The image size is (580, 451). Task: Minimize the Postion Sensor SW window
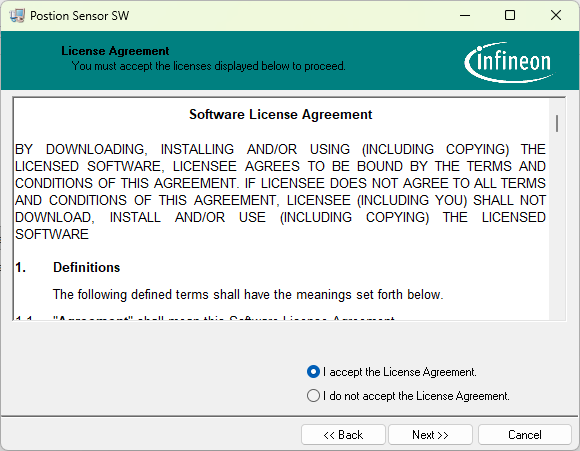(x=465, y=16)
